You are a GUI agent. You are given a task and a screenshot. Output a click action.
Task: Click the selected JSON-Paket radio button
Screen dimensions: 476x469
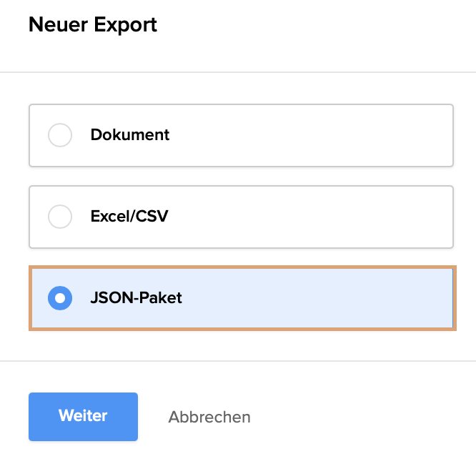(60, 298)
